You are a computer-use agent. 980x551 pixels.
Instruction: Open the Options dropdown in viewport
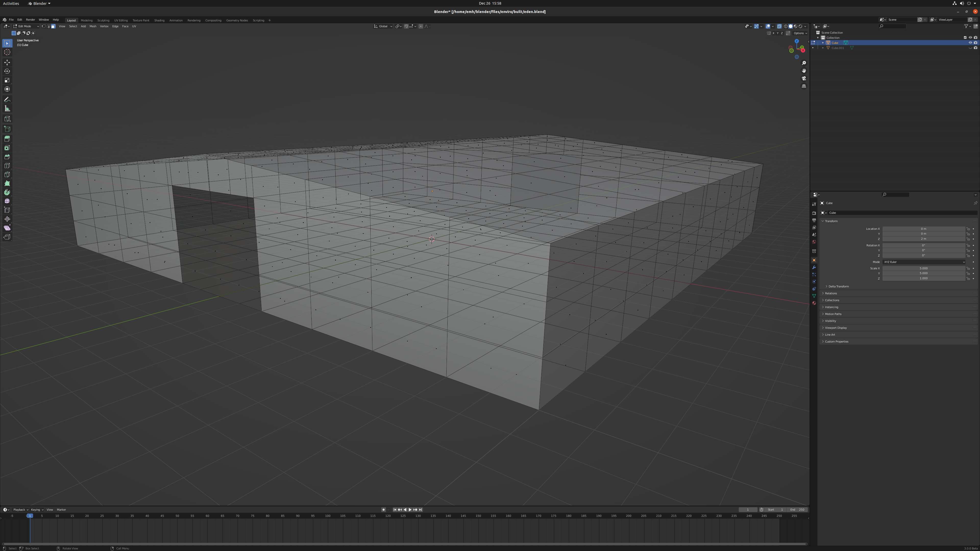pyautogui.click(x=800, y=33)
